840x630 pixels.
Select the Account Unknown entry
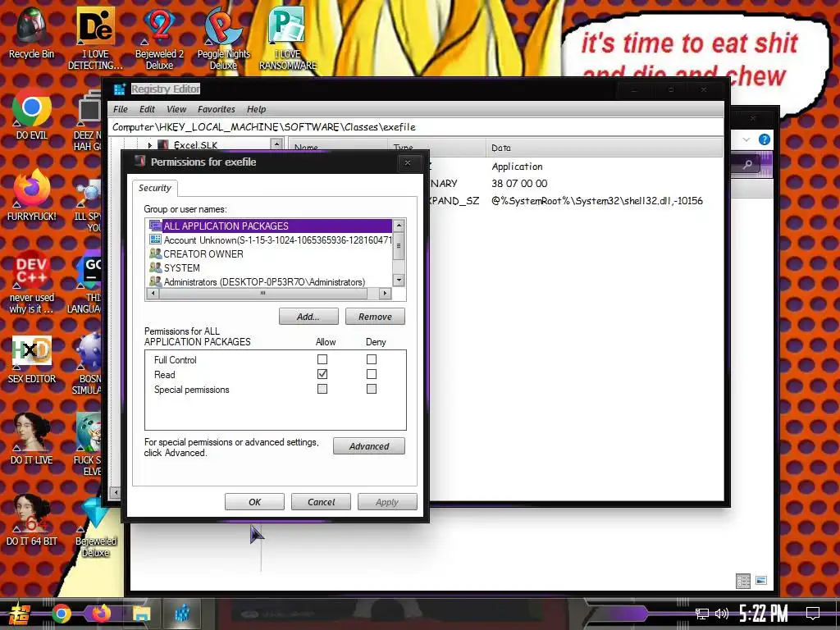coord(271,240)
